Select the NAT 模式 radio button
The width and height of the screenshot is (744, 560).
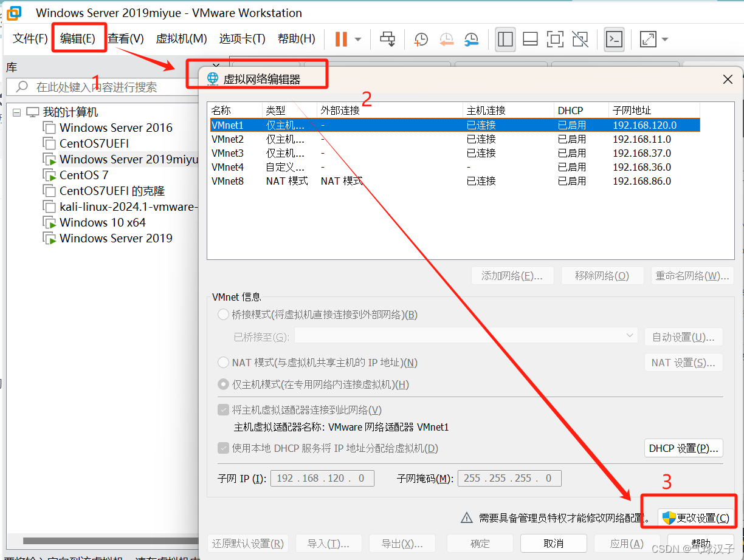coord(224,363)
